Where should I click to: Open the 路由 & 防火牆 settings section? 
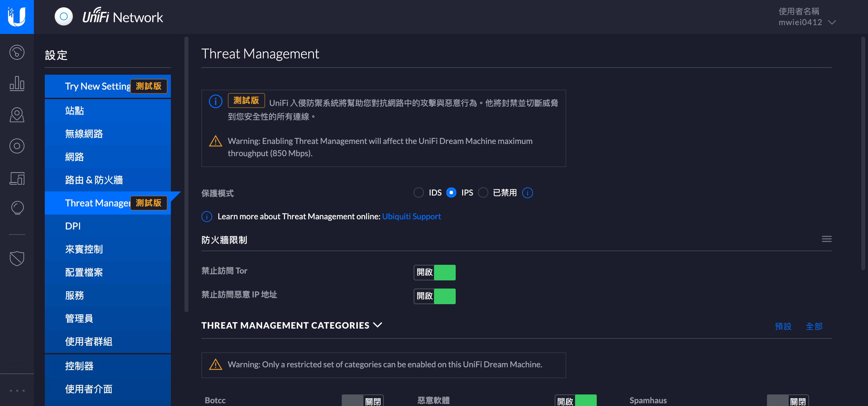[108, 180]
